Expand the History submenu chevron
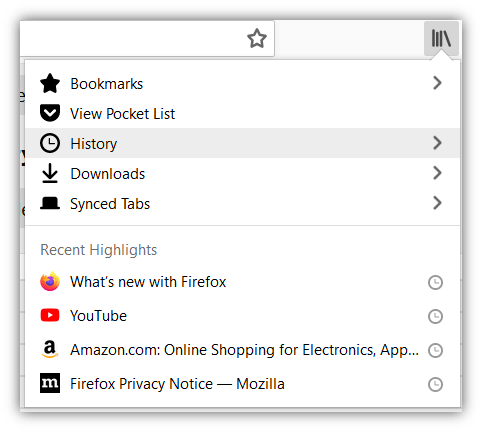This screenshot has height=430, width=480. 437,143
